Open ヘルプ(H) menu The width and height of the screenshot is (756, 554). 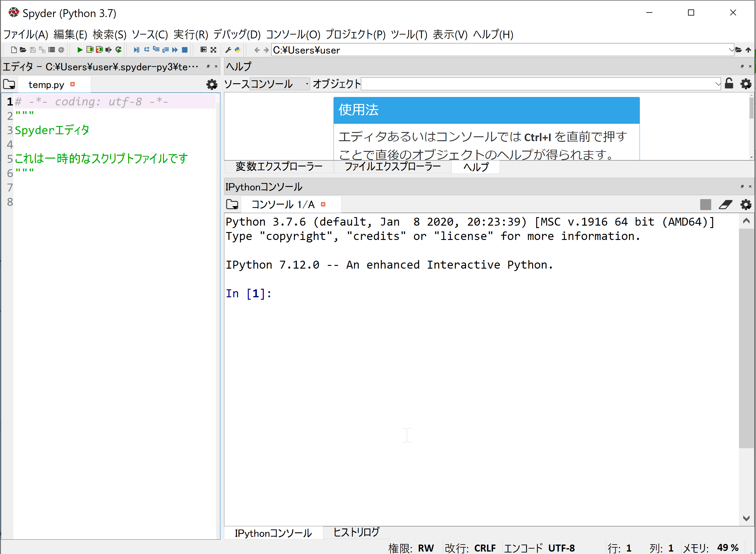click(493, 34)
